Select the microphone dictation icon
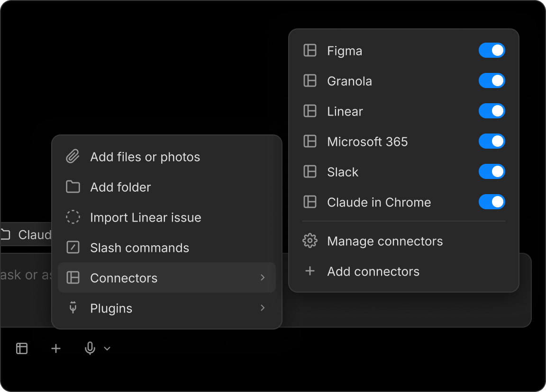 click(x=90, y=348)
